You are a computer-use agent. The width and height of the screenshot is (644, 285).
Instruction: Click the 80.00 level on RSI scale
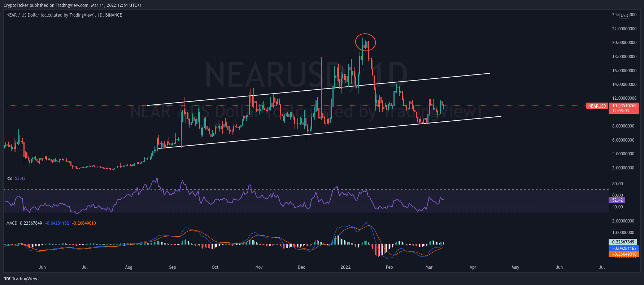pos(618,184)
